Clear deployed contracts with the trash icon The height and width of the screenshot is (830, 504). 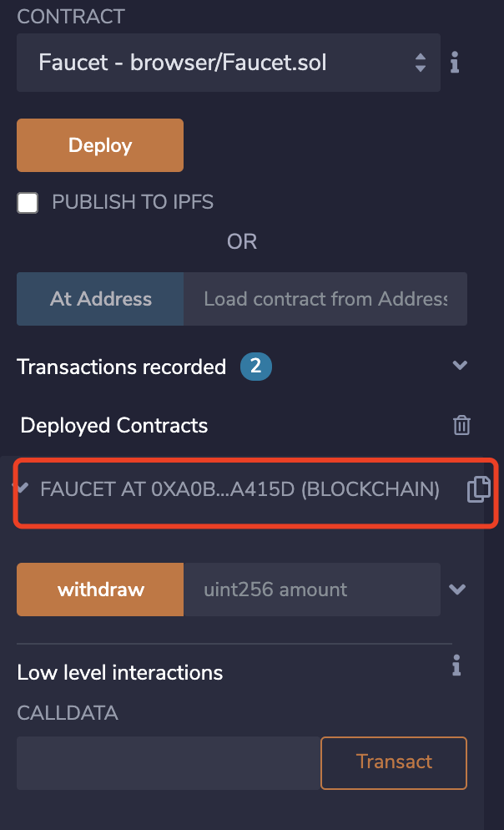(x=461, y=425)
